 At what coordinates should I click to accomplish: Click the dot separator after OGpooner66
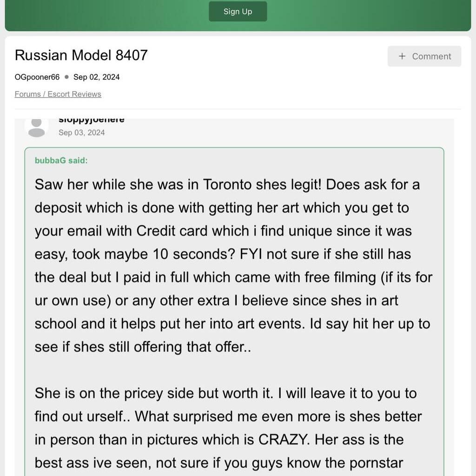coord(66,77)
